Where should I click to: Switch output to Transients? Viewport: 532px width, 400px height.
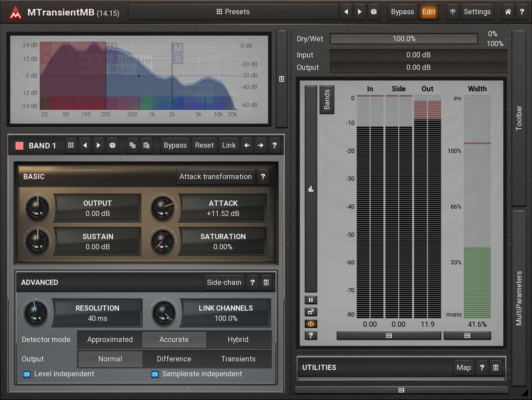[238, 359]
